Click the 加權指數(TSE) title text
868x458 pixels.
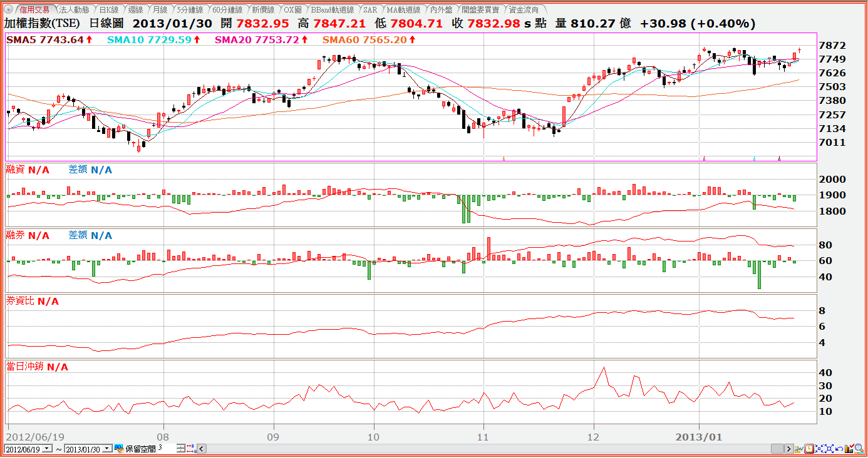click(x=42, y=24)
